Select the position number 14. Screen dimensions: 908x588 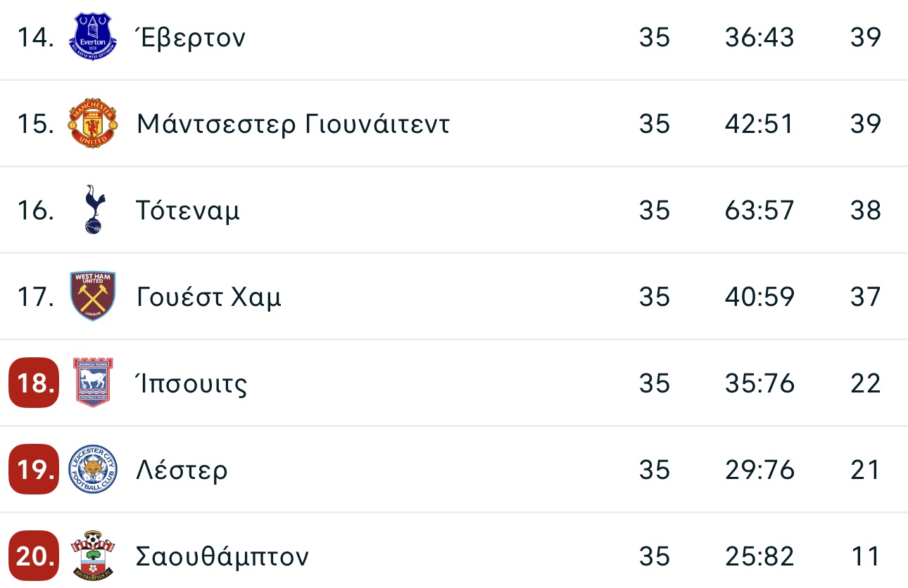(x=36, y=37)
